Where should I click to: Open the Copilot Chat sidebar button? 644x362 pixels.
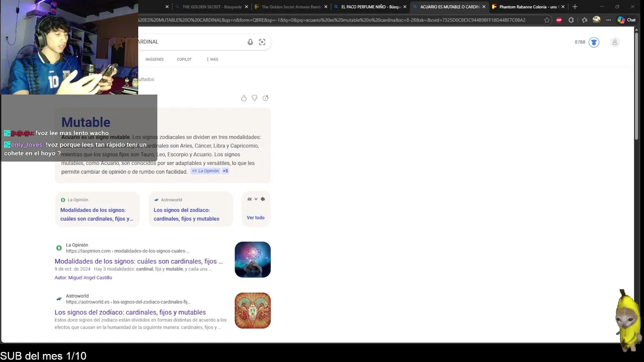coord(627,20)
